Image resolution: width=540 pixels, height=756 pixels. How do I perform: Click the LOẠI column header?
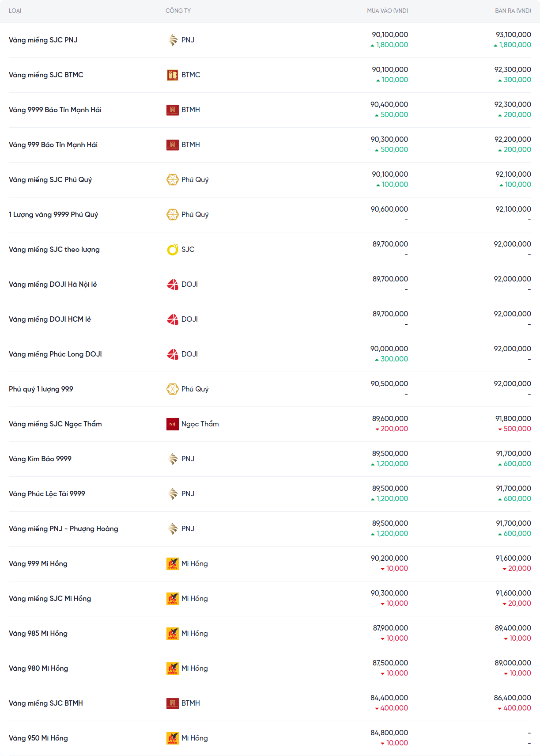pyautogui.click(x=15, y=11)
